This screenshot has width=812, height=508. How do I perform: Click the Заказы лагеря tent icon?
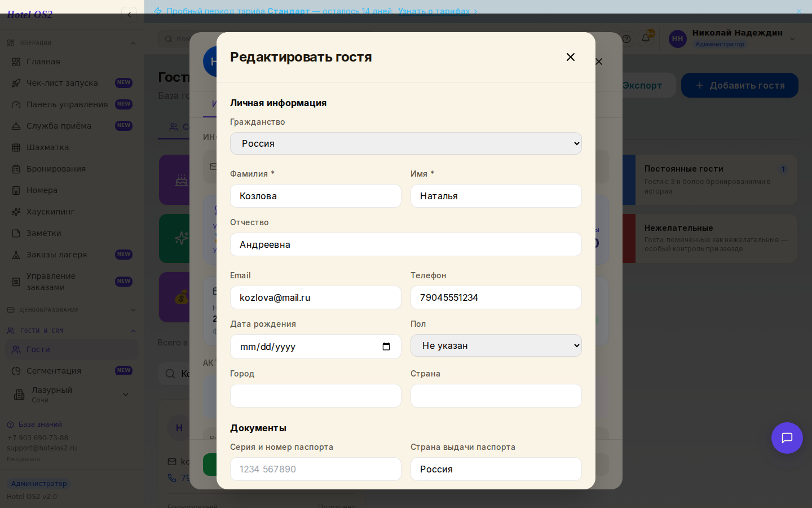[16, 255]
